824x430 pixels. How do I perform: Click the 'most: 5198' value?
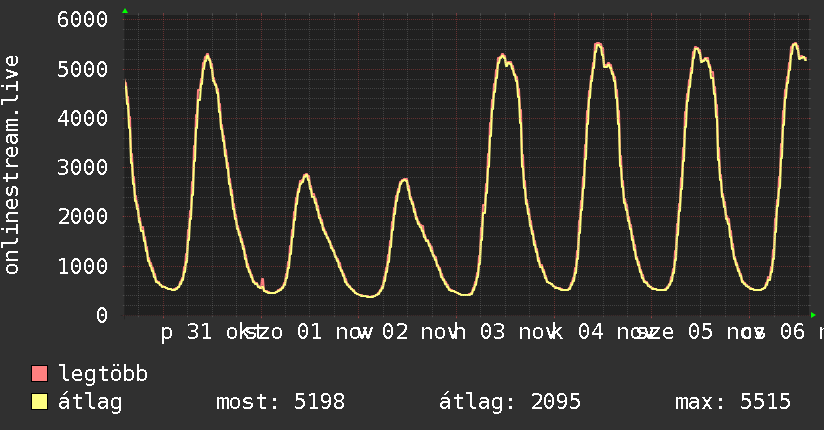pyautogui.click(x=281, y=402)
